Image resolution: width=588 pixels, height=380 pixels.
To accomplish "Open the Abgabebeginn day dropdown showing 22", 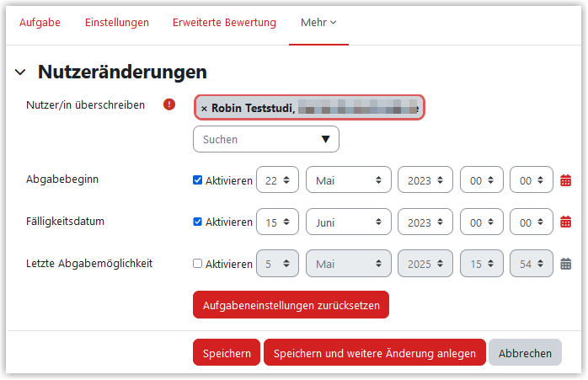I will click(x=277, y=180).
